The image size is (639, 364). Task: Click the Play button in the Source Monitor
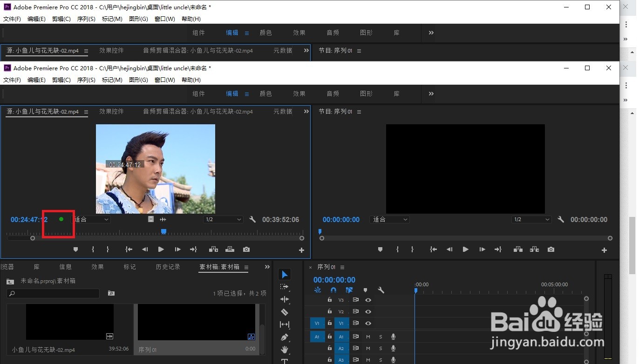click(x=161, y=249)
